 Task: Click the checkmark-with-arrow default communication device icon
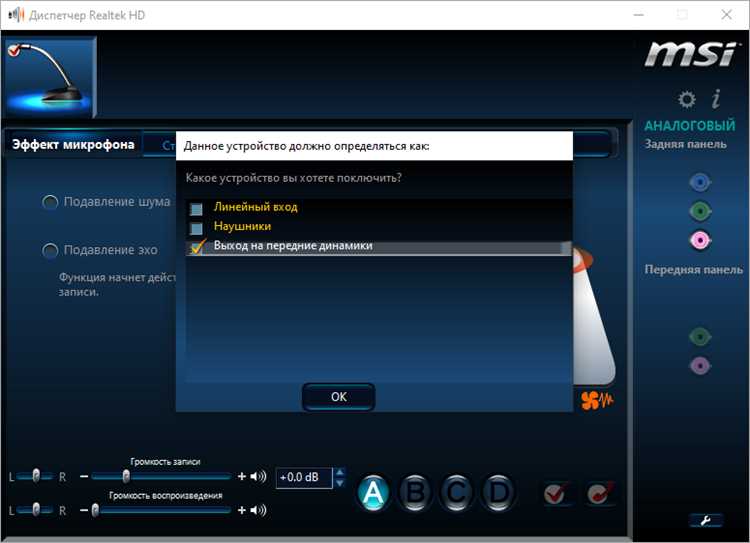click(x=600, y=494)
